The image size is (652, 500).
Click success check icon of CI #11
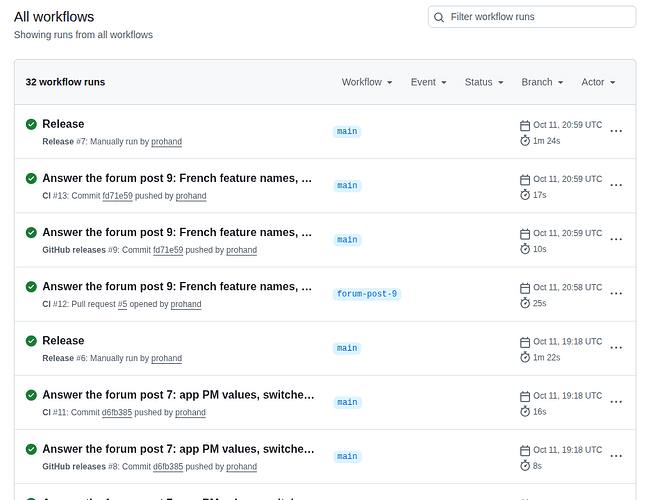tap(31, 395)
